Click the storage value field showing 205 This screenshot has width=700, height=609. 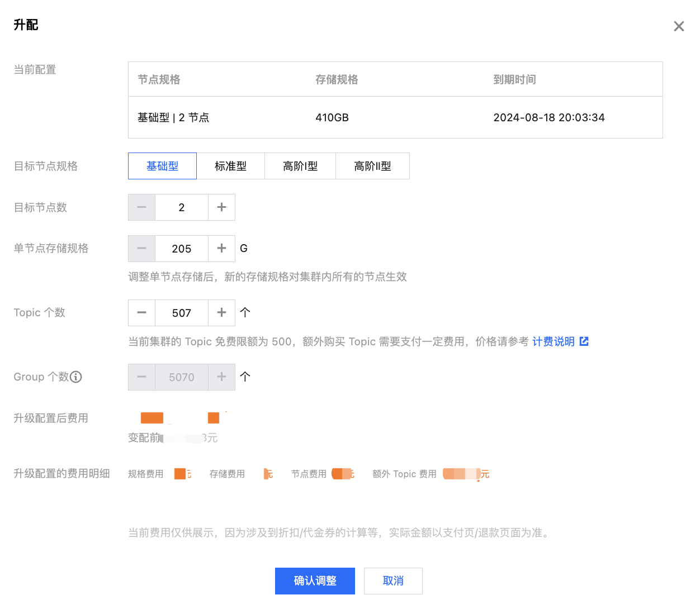[182, 249]
